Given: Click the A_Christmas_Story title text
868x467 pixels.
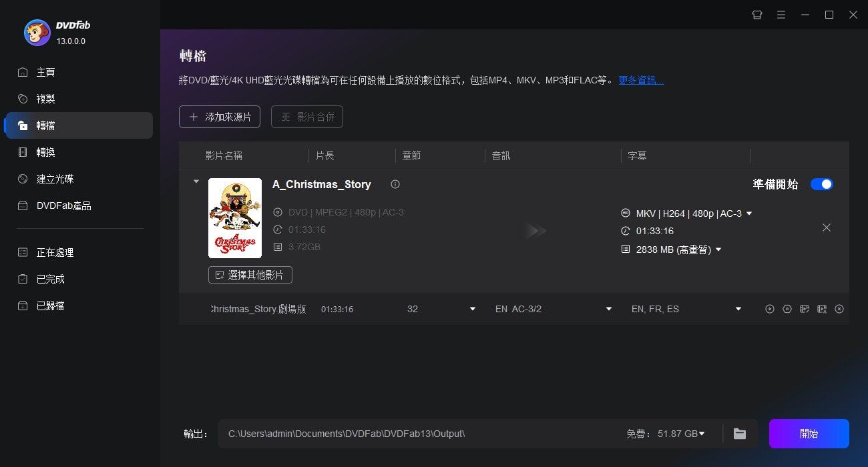Looking at the screenshot, I should pos(322,184).
